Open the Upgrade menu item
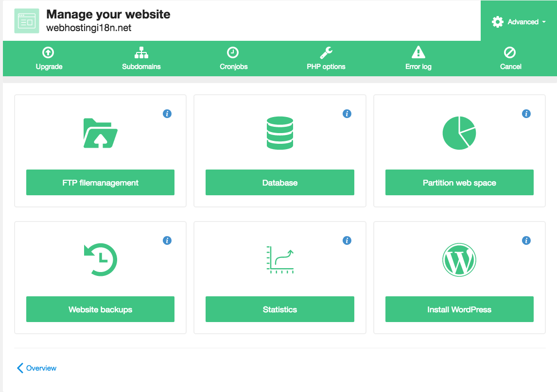 pos(49,59)
